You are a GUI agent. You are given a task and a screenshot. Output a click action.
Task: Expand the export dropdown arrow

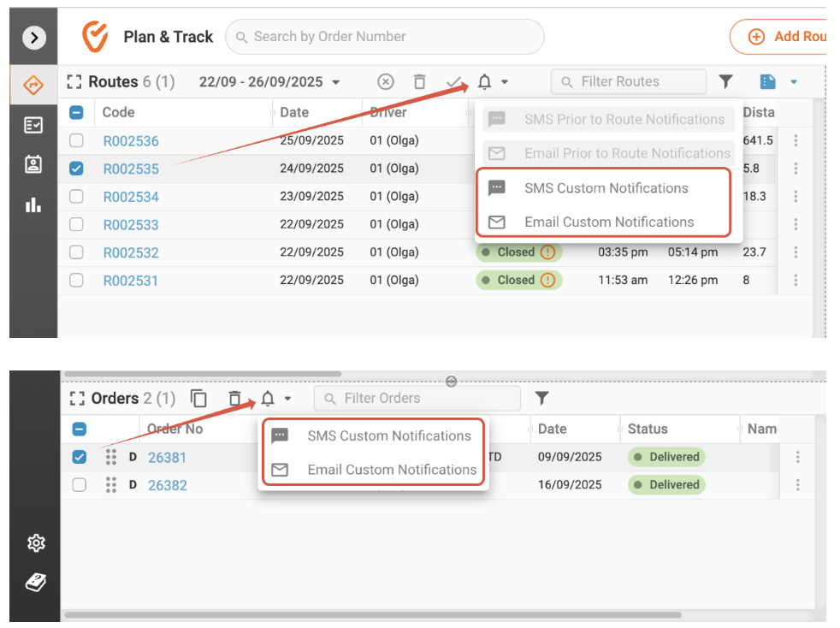click(794, 82)
